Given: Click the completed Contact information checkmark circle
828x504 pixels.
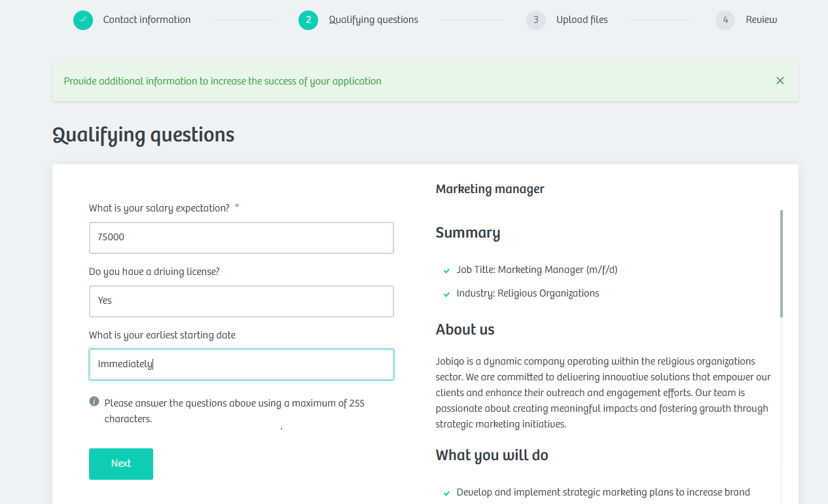Looking at the screenshot, I should 83,20.
